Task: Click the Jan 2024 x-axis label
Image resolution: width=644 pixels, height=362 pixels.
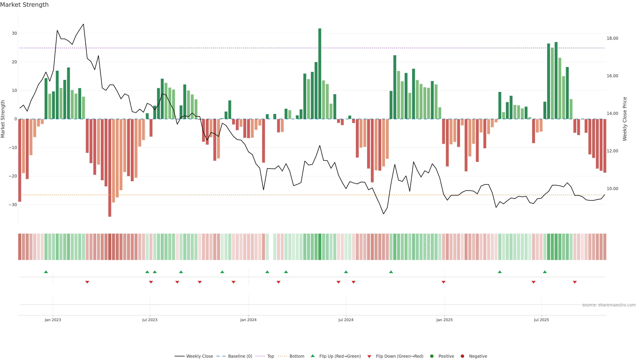Action: coord(248,320)
